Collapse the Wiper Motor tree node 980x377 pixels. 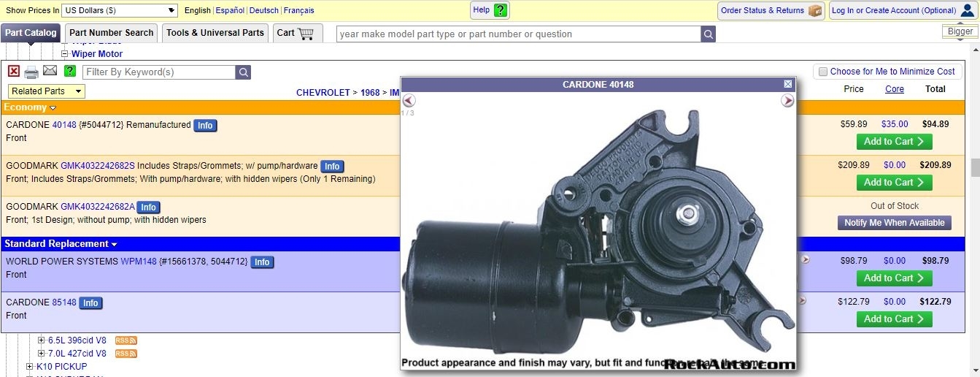tap(64, 54)
